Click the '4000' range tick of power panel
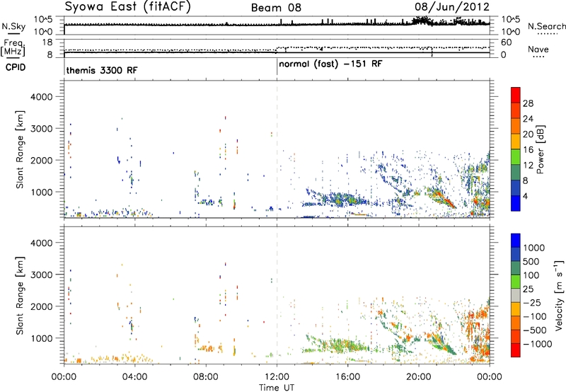Viewport: 566px width, 392px height. click(42, 97)
